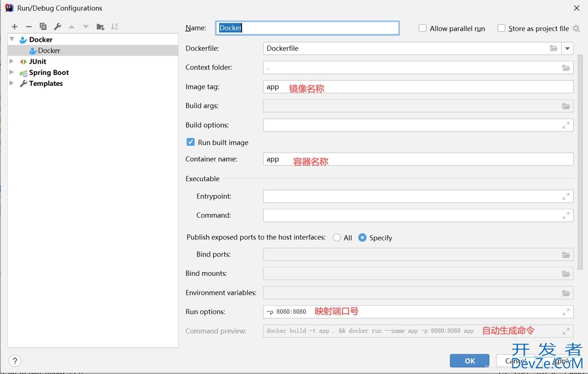Viewport: 588px width, 374px height.
Task: Click the Create New Folder icon
Action: (100, 27)
